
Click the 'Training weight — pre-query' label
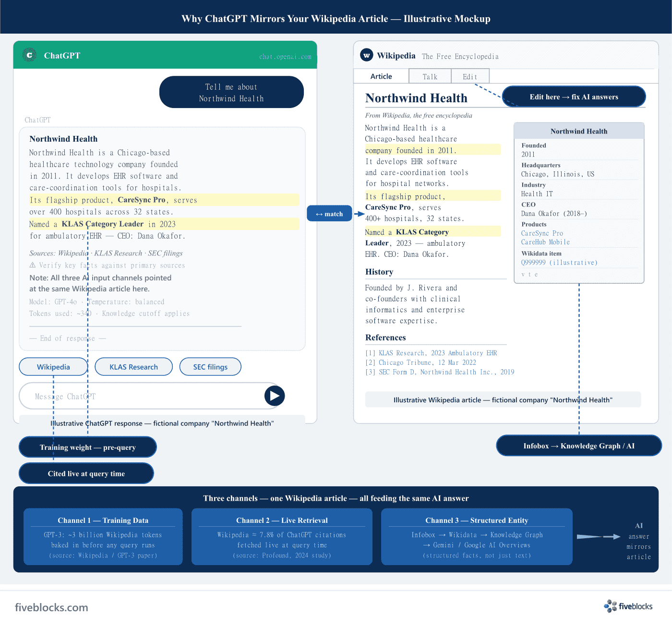[x=88, y=447]
